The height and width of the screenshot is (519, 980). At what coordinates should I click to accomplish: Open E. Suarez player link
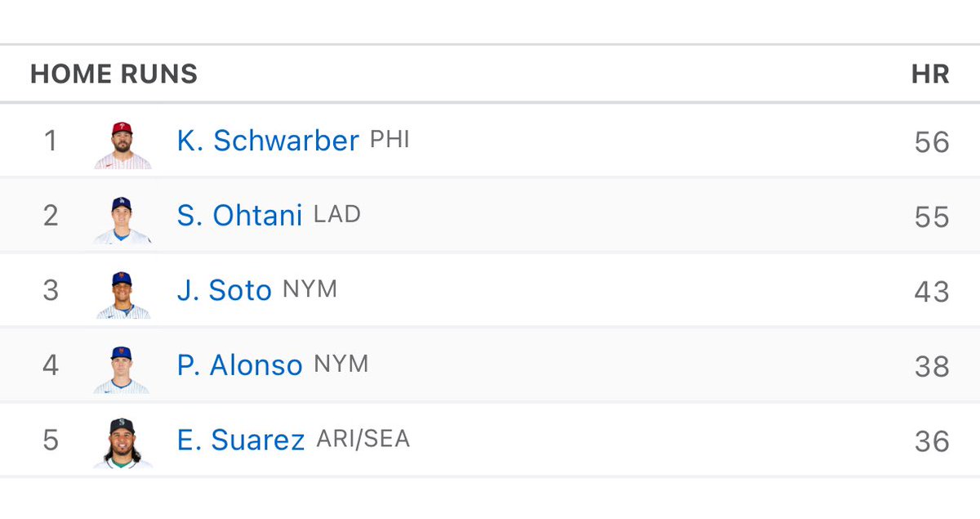[240, 441]
